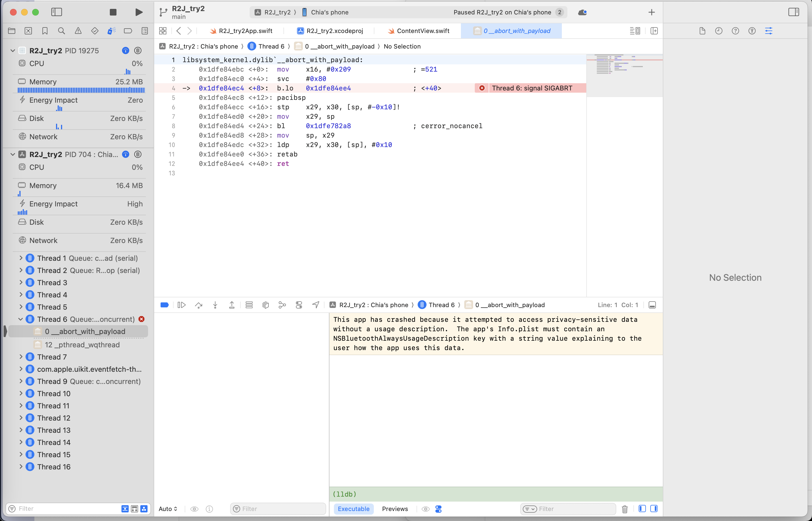Show the File inspector
This screenshot has height=521, width=812.
(x=702, y=31)
